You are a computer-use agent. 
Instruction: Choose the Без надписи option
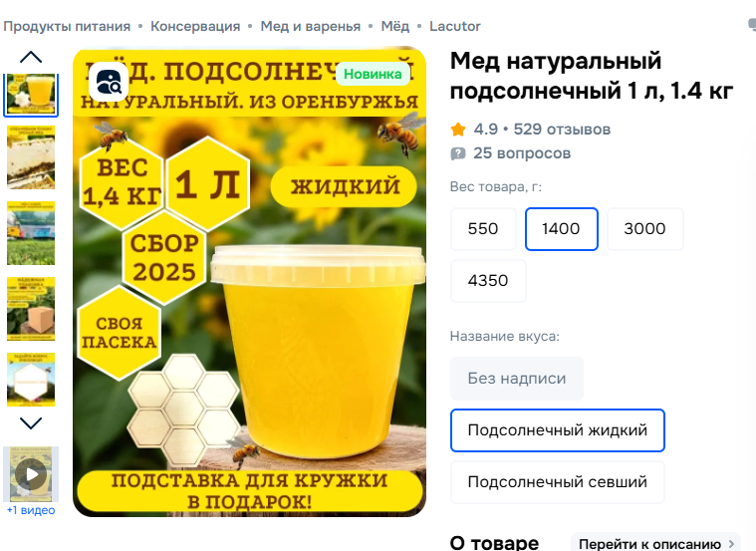click(517, 379)
